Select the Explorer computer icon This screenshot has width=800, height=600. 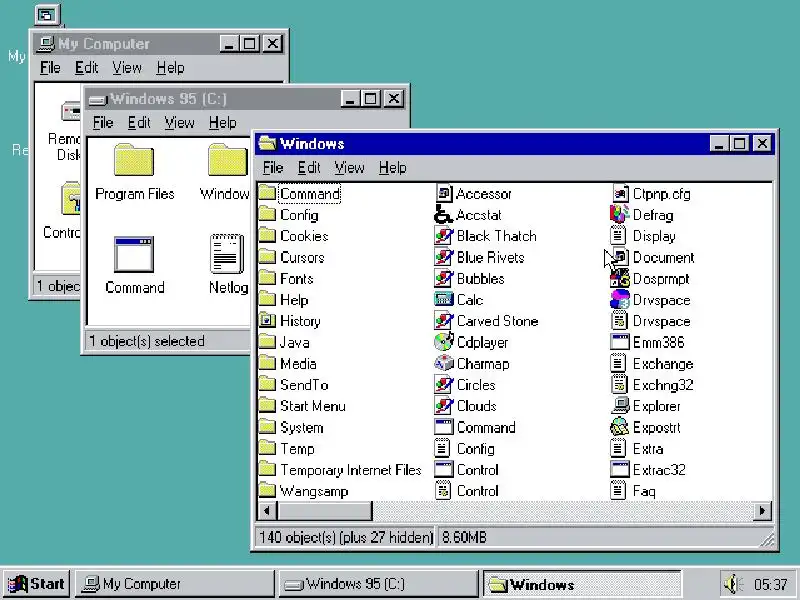tap(619, 406)
